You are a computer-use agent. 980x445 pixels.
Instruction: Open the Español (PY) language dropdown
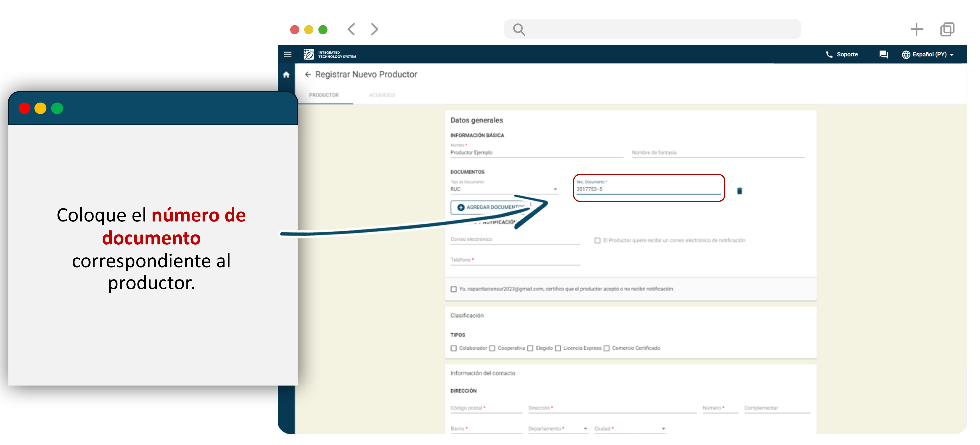click(x=928, y=55)
